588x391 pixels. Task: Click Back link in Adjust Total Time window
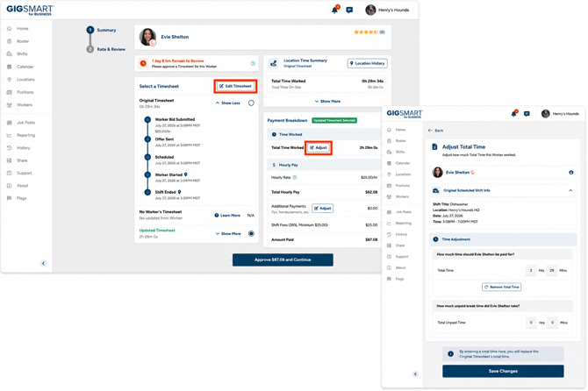436,131
